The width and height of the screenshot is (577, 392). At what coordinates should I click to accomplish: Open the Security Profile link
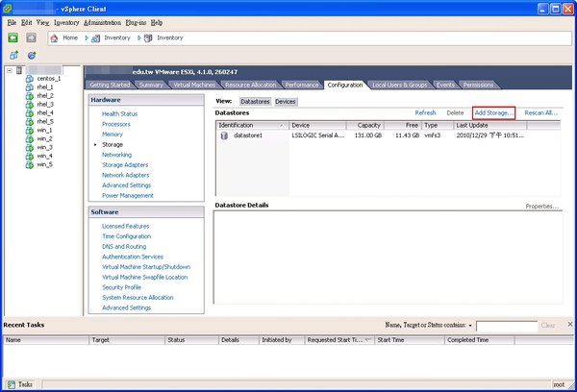121,287
